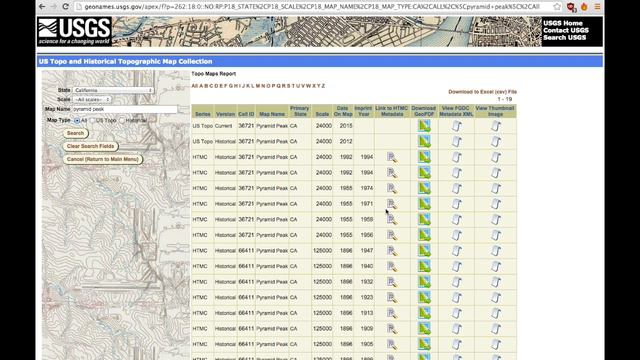Sort table by Primary State column header
Viewport: 640px width, 360px height.
pyautogui.click(x=300, y=111)
